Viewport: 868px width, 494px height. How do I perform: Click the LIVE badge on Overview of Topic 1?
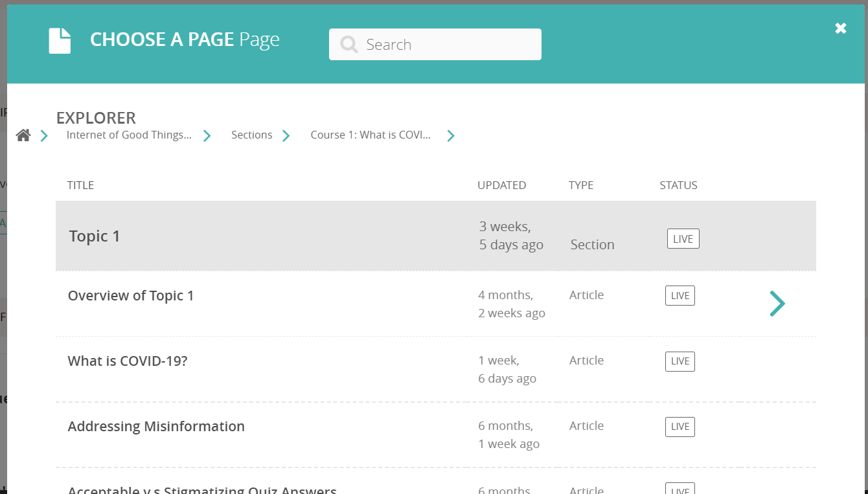point(680,295)
